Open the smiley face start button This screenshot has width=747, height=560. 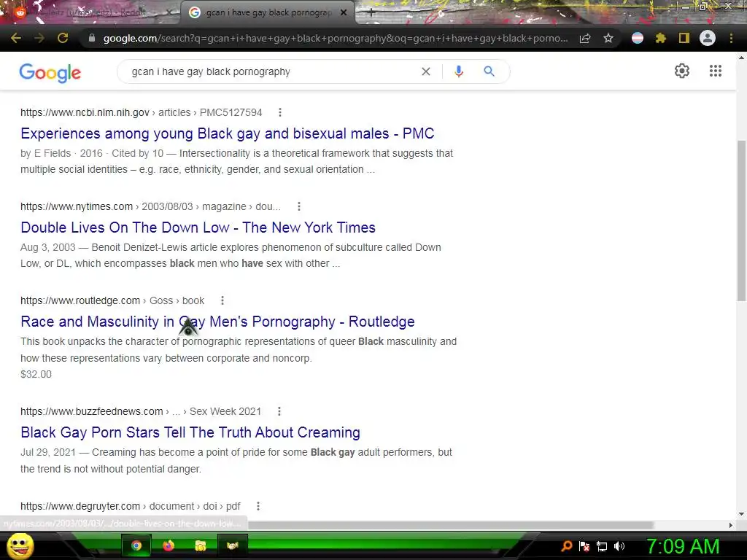click(x=20, y=545)
